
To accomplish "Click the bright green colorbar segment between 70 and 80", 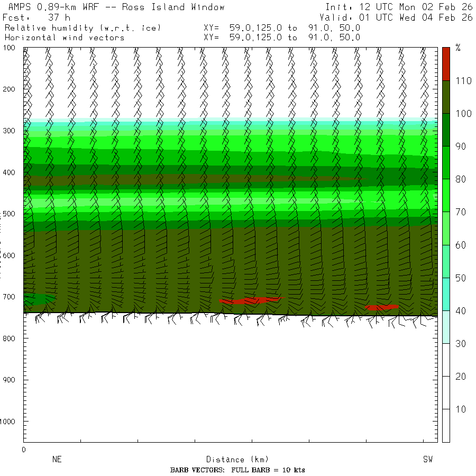I will coord(446,196).
